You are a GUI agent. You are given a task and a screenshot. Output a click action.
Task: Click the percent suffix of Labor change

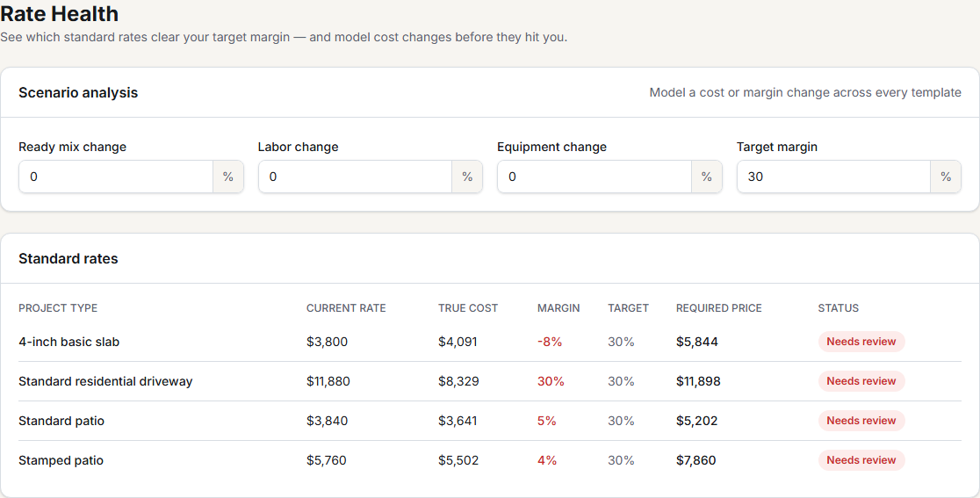pos(467,177)
